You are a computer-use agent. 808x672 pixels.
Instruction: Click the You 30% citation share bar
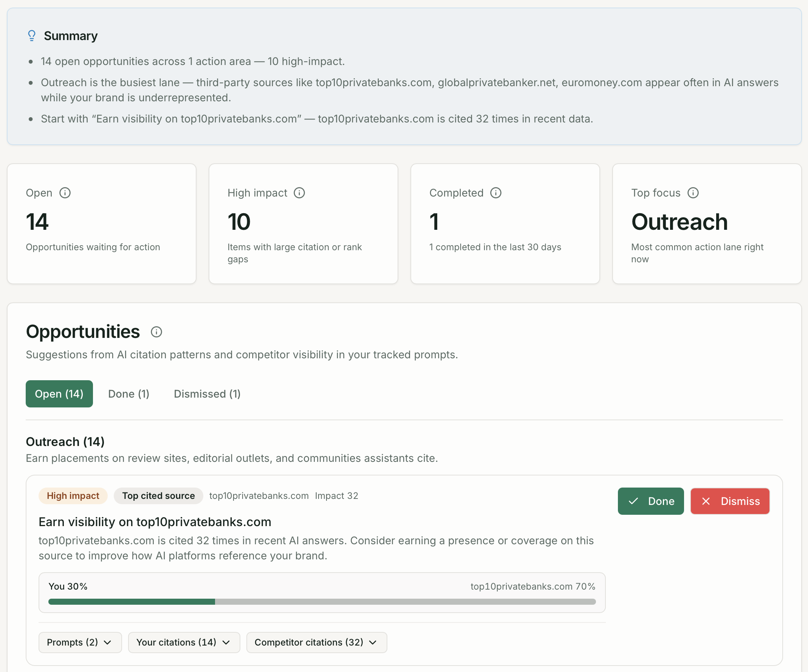(322, 602)
